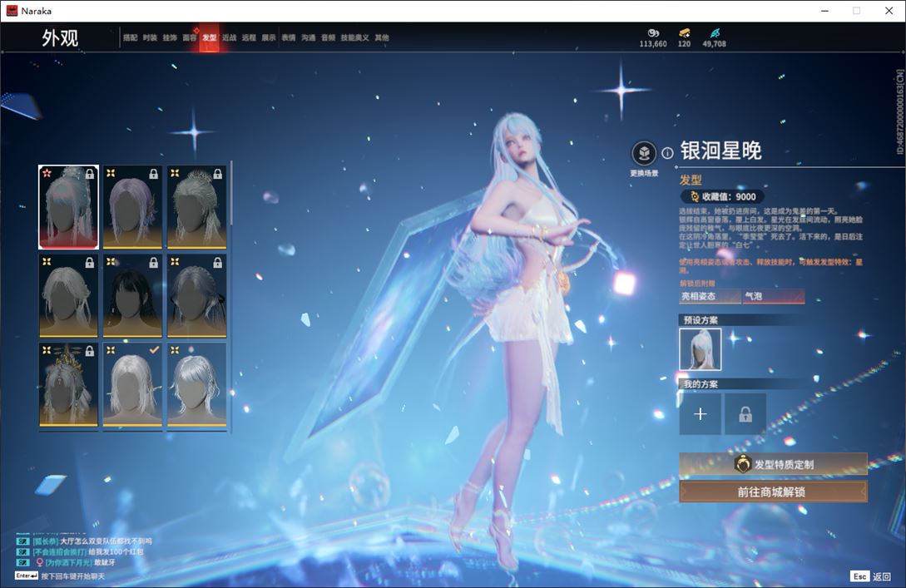Click the 发型特质定制 button
Image resolution: width=906 pixels, height=588 pixels.
tap(773, 464)
